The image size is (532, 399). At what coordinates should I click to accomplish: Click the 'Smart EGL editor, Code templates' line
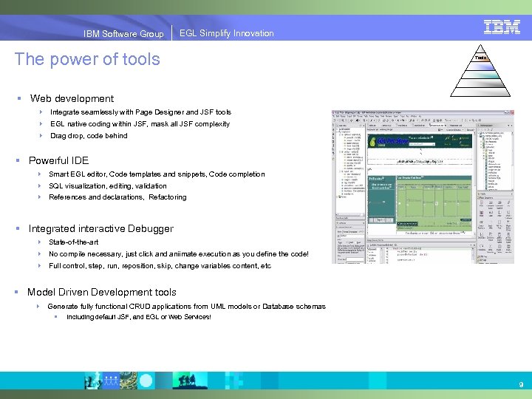coord(157,174)
